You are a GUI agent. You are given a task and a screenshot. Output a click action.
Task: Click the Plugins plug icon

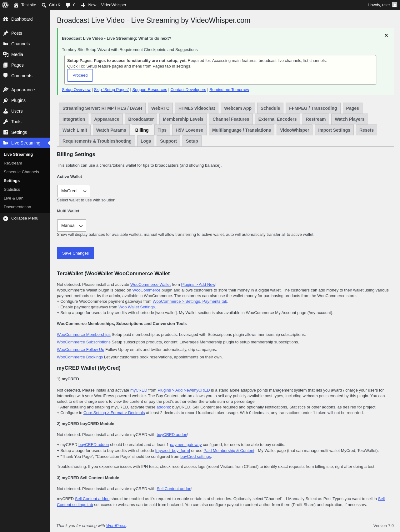click(6, 100)
